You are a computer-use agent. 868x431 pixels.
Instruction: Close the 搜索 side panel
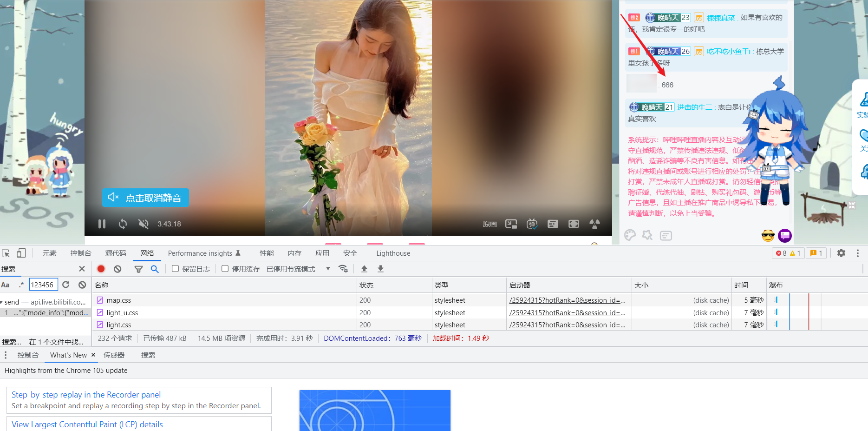pos(82,269)
